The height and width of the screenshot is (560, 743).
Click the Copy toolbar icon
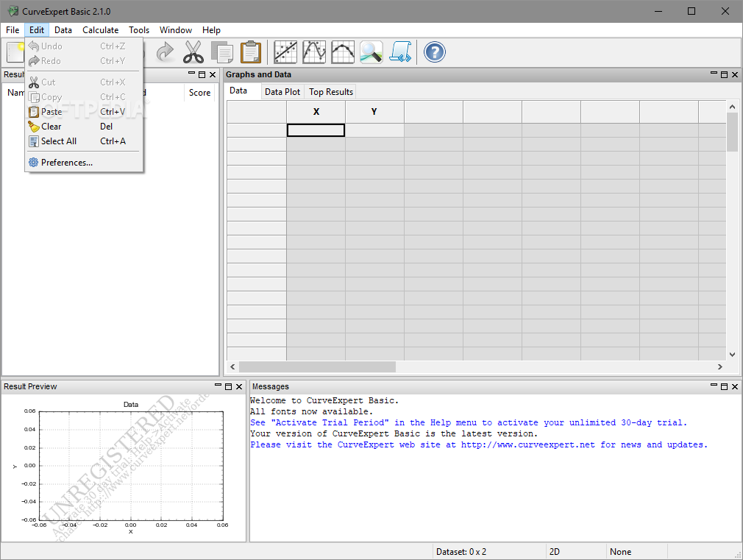[221, 52]
